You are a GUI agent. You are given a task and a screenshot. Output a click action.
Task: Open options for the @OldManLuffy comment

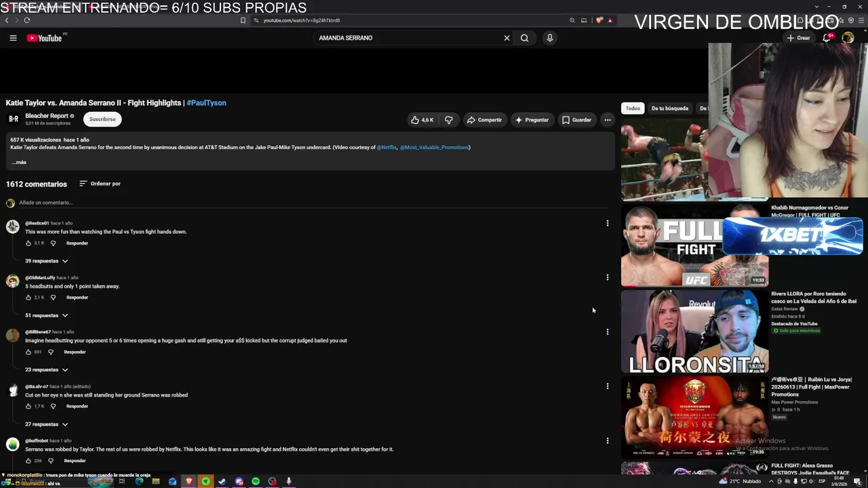point(608,277)
